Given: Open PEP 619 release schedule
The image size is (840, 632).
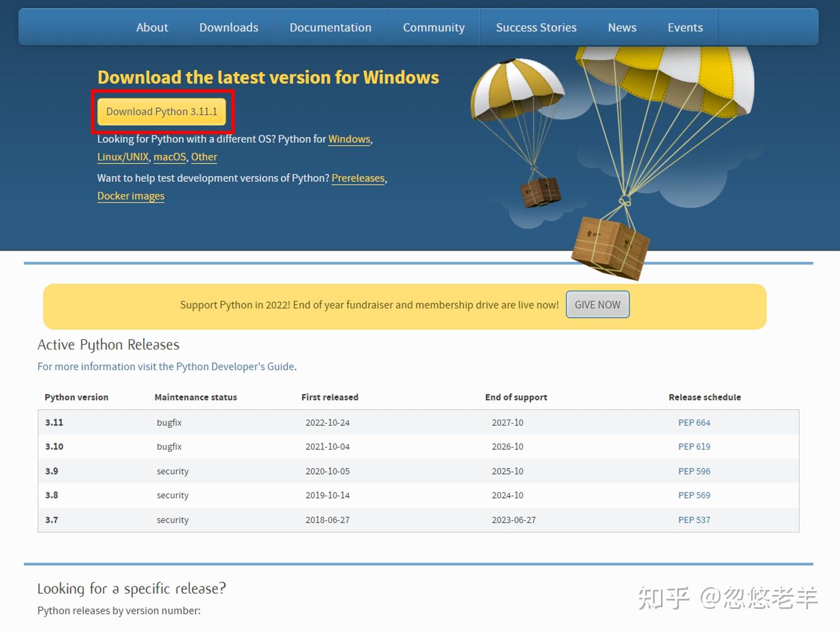Looking at the screenshot, I should pos(694,447).
